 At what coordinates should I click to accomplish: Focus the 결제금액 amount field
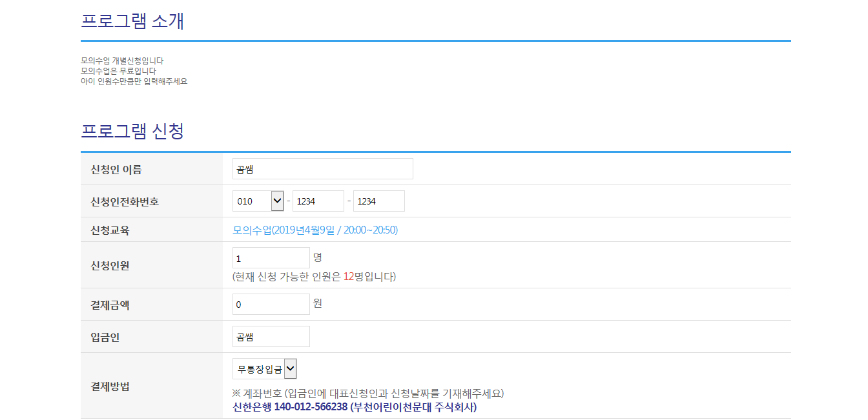pos(271,305)
